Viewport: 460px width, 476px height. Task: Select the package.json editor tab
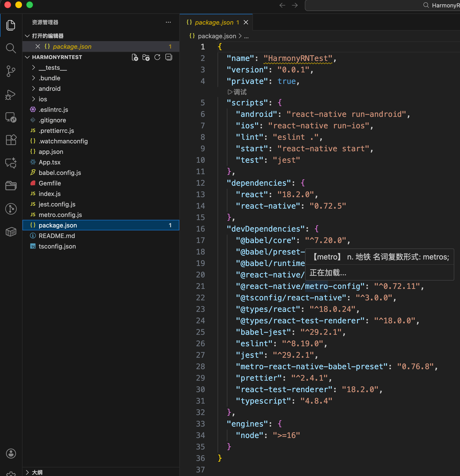tap(214, 22)
